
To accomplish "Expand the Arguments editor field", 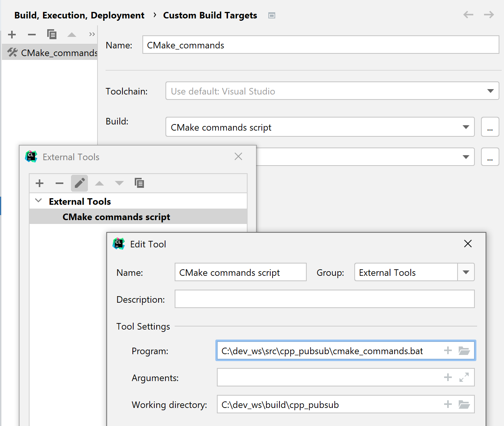I will click(x=464, y=377).
